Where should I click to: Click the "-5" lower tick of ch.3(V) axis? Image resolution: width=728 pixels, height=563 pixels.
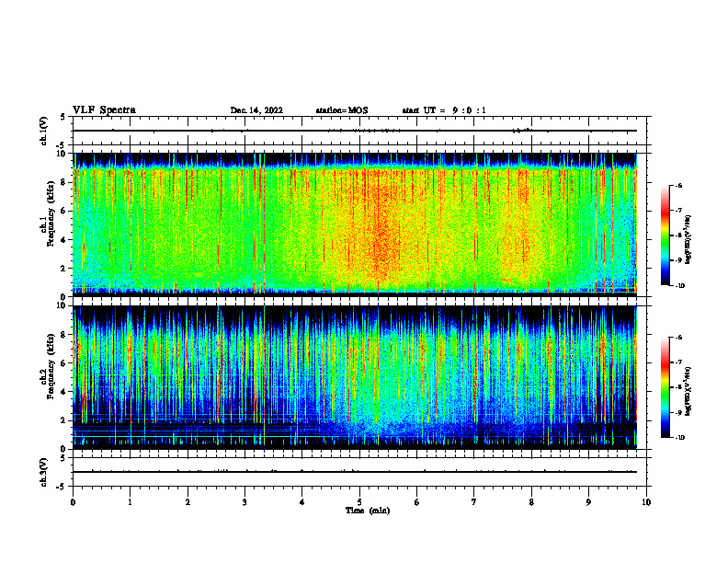[62, 487]
